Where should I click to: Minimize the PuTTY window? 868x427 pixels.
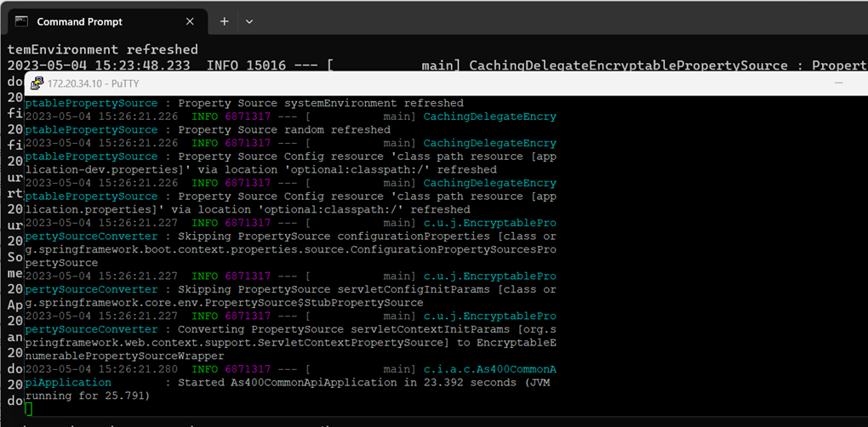839,83
